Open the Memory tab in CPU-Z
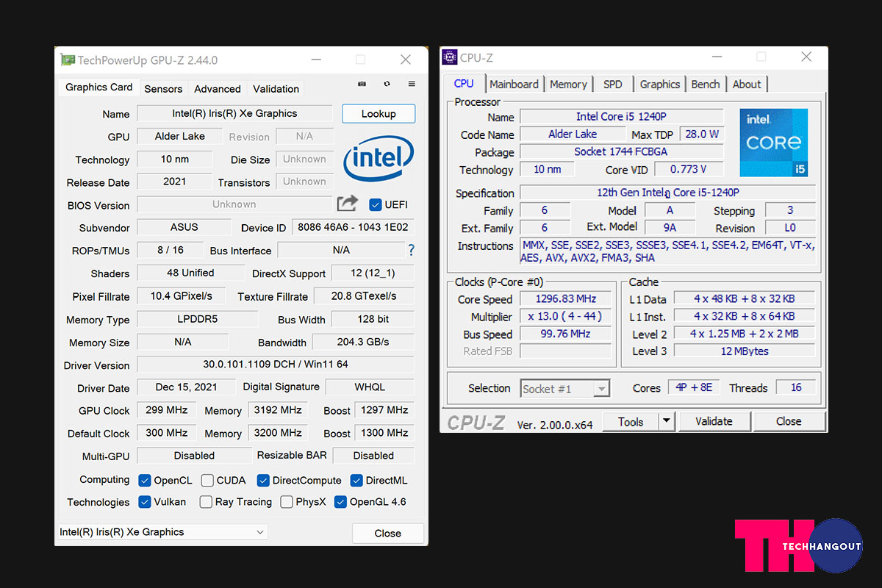Screen dimensions: 882x588 pyautogui.click(x=568, y=85)
